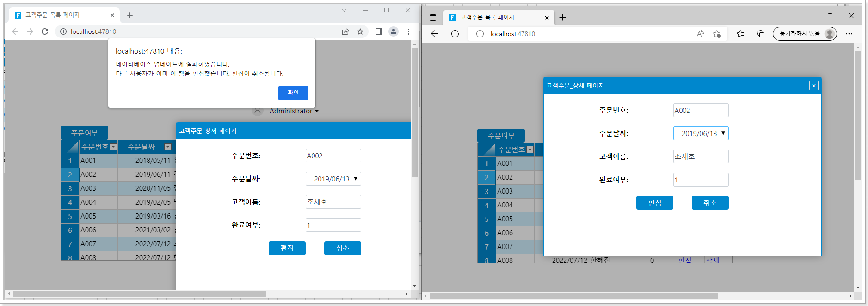The width and height of the screenshot is (868, 306).
Task: Click the Chrome horizontal scrollbar
Action: pyautogui.click(x=139, y=294)
